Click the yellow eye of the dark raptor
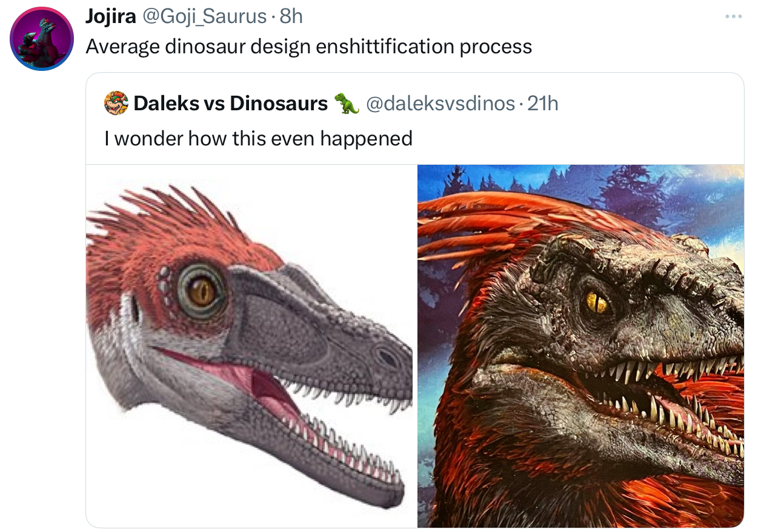 tap(596, 302)
